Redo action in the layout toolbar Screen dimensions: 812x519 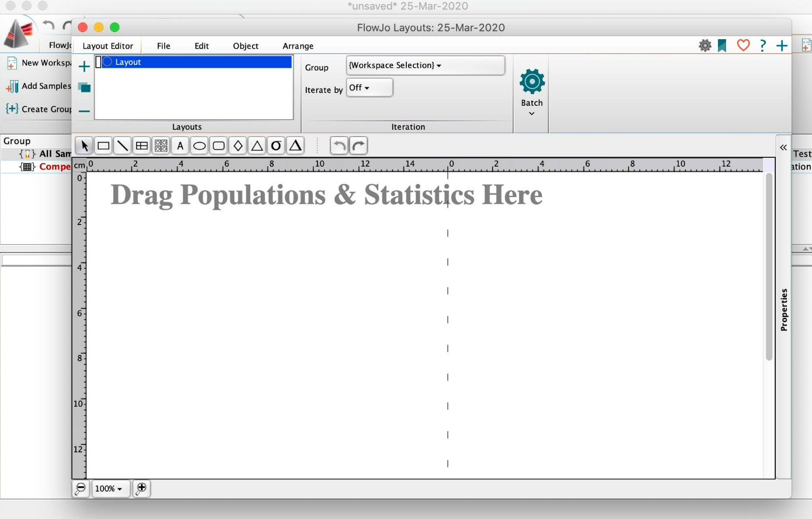tap(358, 146)
